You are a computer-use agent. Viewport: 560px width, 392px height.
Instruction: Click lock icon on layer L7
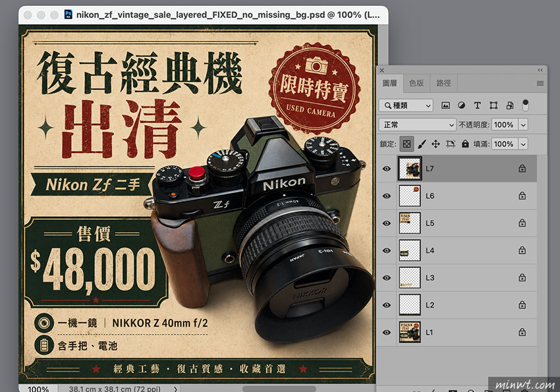[522, 168]
